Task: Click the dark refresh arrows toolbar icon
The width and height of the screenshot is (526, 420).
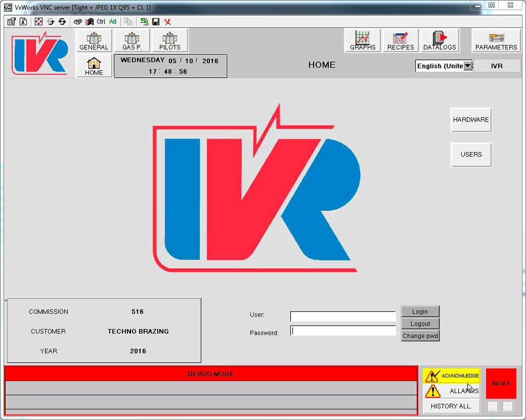Action: point(63,22)
